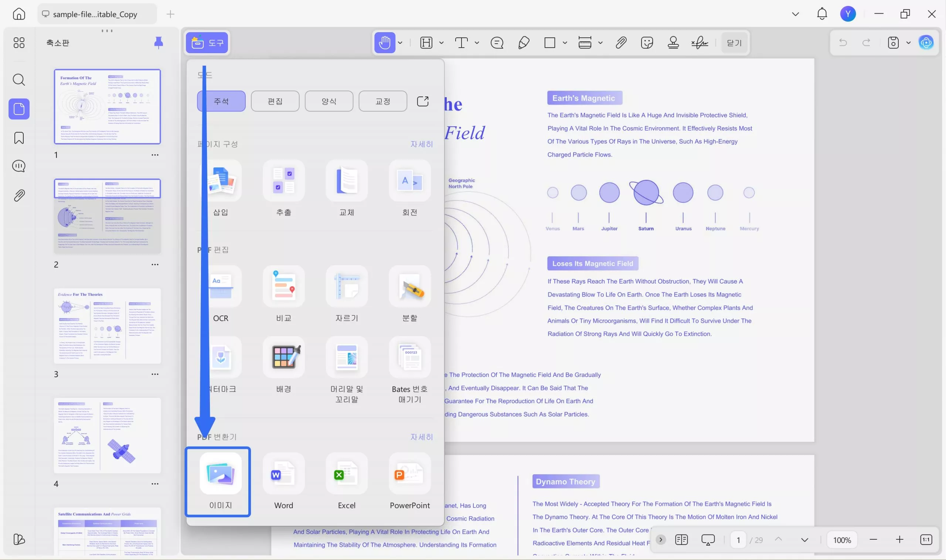Select the comment note tool
946x560 pixels.
(497, 42)
